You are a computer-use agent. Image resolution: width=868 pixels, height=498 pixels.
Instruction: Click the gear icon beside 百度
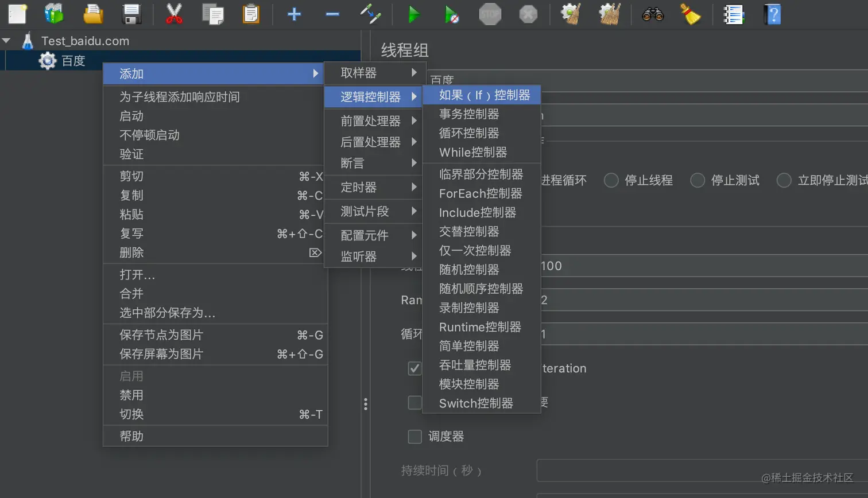pos(48,60)
